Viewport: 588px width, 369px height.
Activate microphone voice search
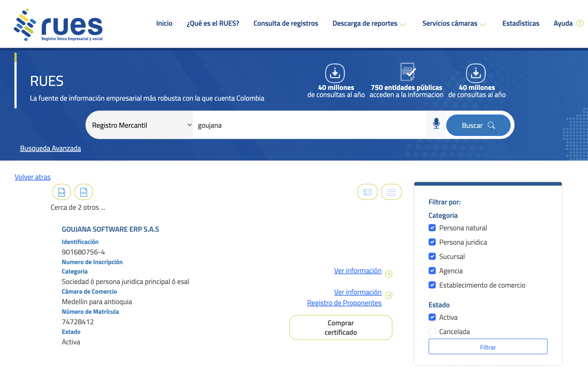point(436,124)
